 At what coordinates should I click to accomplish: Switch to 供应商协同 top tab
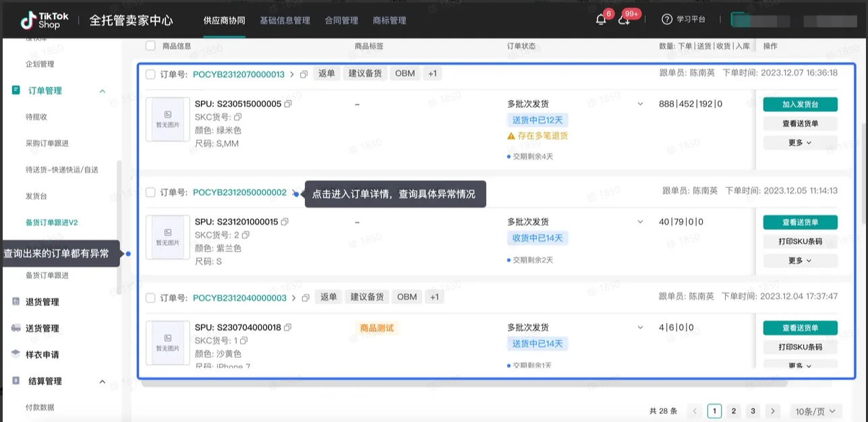coord(225,20)
